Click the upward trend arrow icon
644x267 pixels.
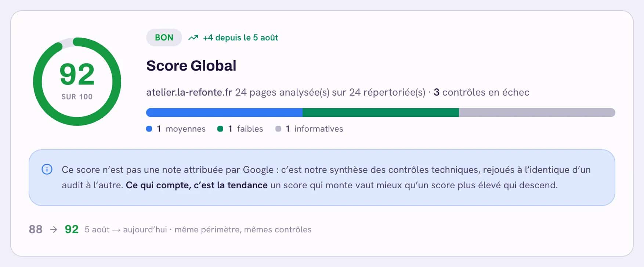coord(193,38)
